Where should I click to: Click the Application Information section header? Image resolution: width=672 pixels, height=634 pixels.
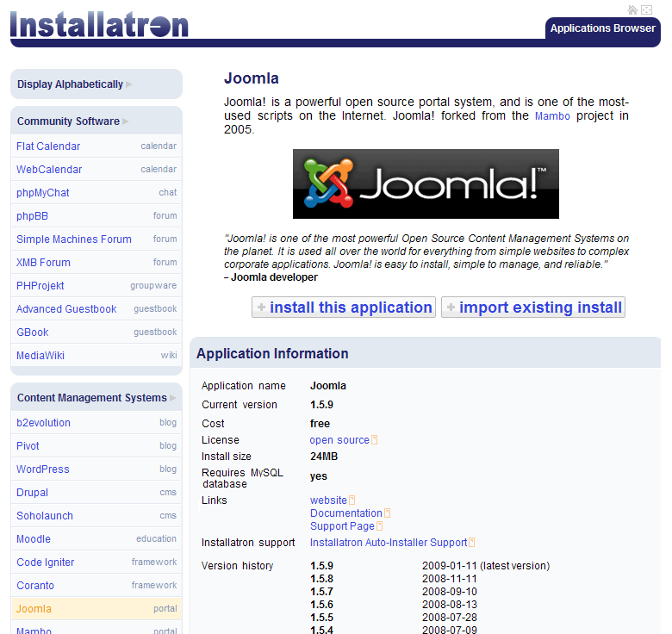(x=425, y=353)
